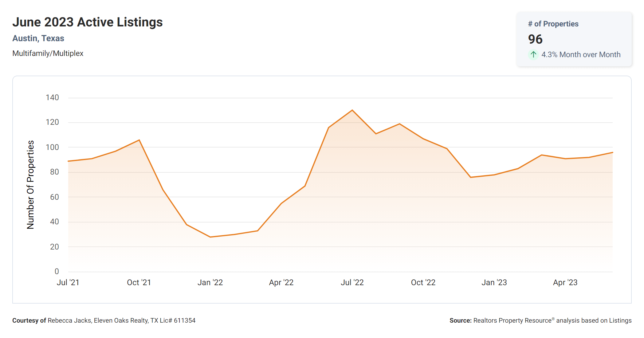The width and height of the screenshot is (644, 338).
Task: Click the Apr '22 x-axis label
Action: (281, 282)
